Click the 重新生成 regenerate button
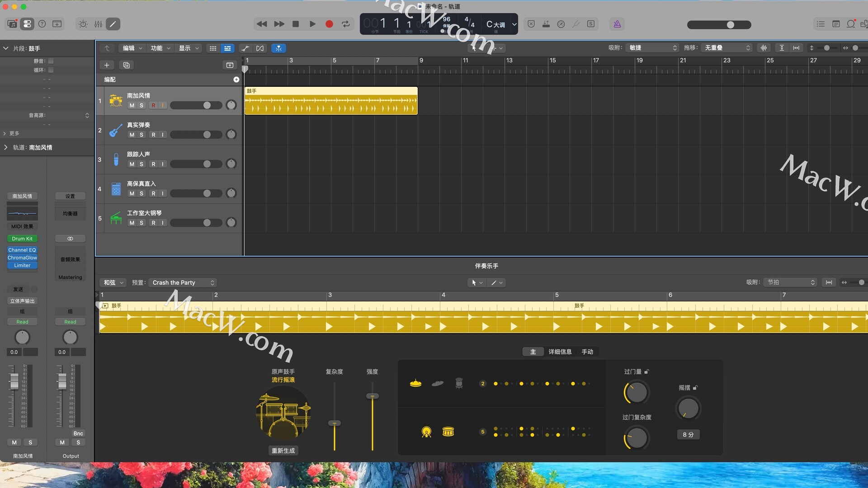868x488 pixels. tap(283, 450)
